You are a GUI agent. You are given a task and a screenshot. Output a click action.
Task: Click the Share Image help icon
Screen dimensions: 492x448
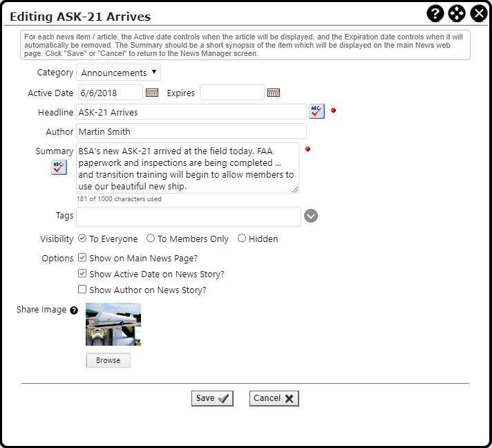click(74, 310)
